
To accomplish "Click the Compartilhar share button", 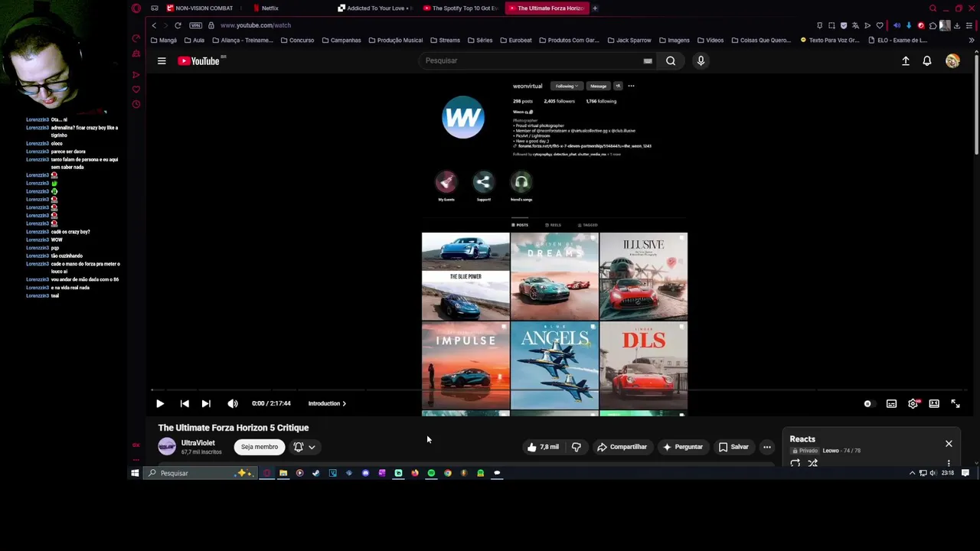I will (x=622, y=447).
